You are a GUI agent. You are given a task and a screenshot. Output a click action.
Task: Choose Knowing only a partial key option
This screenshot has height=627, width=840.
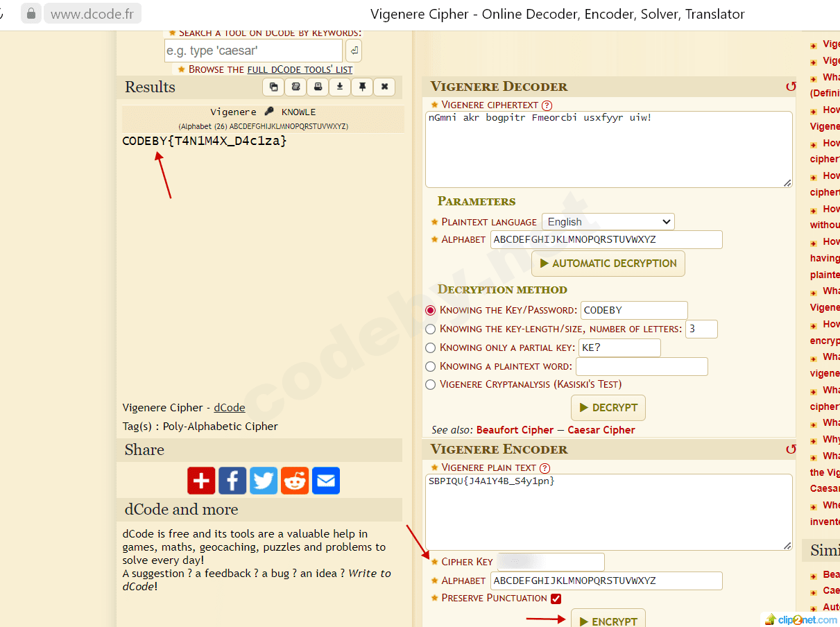click(x=431, y=348)
